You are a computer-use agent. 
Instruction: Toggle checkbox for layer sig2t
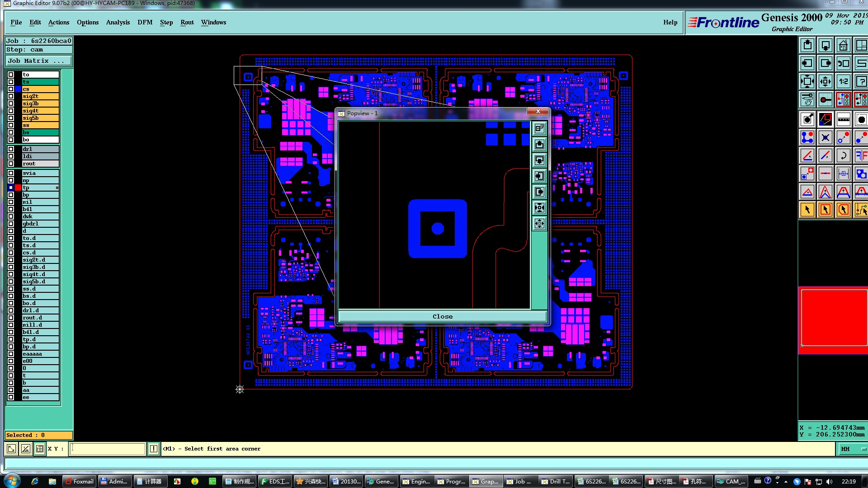11,96
